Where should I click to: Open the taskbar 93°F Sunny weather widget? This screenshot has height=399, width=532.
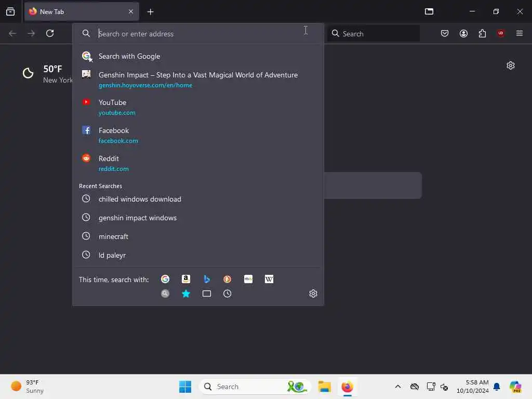(27, 387)
